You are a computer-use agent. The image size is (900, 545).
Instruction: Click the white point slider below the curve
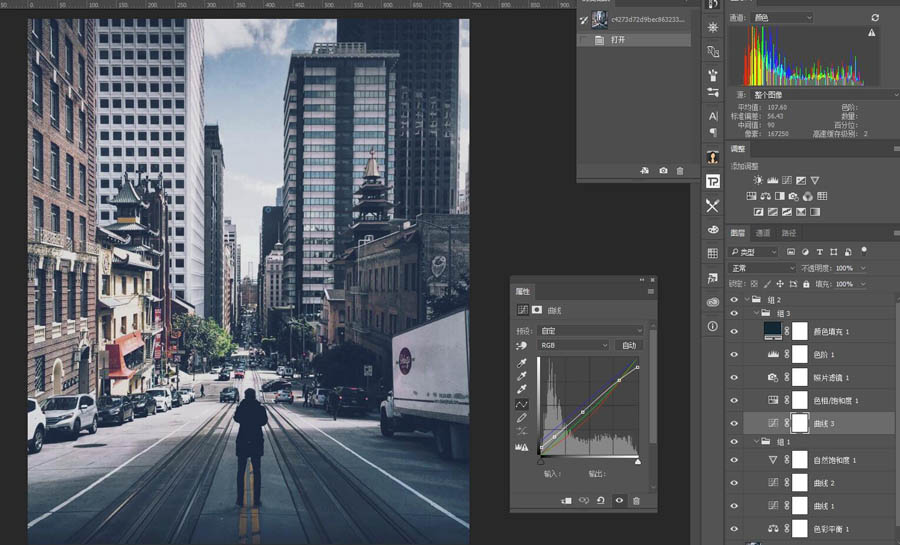point(638,461)
